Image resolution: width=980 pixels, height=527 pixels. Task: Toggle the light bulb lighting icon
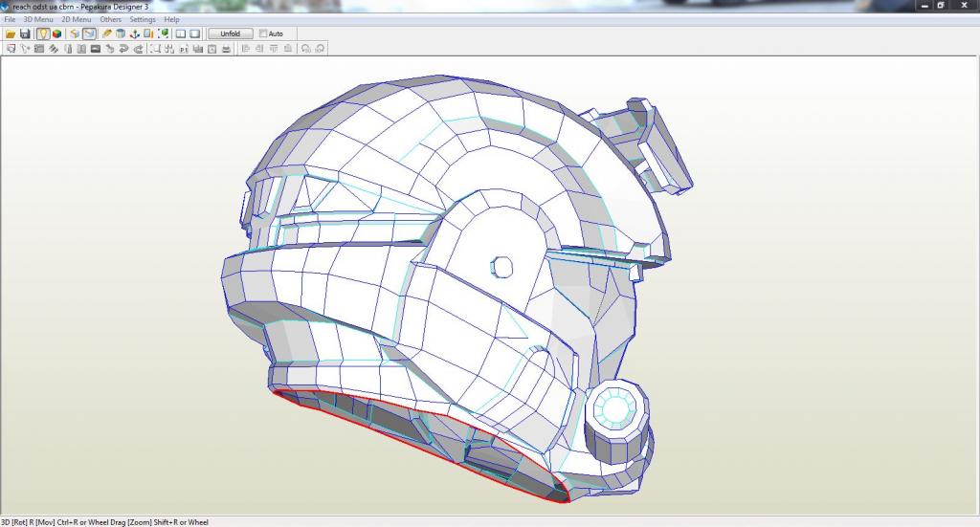[x=42, y=33]
